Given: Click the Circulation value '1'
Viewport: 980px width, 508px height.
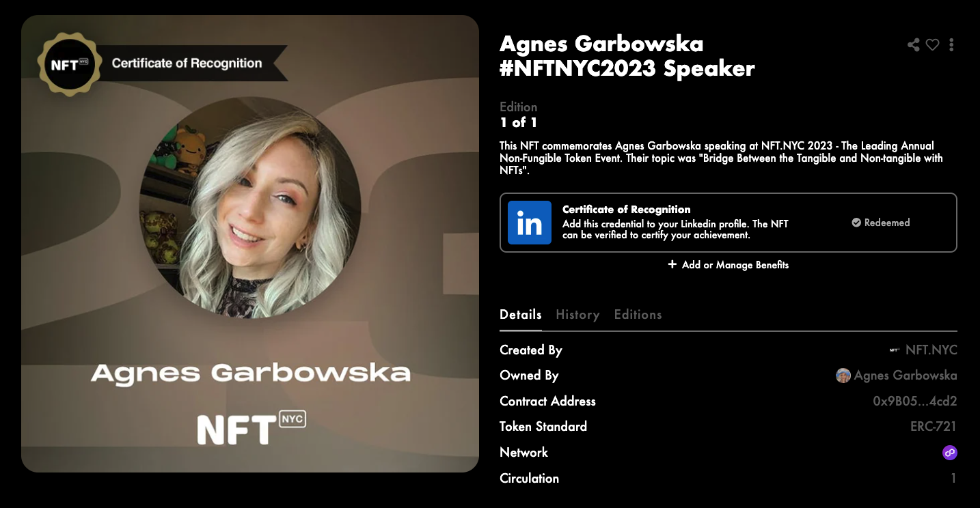Looking at the screenshot, I should tap(953, 479).
